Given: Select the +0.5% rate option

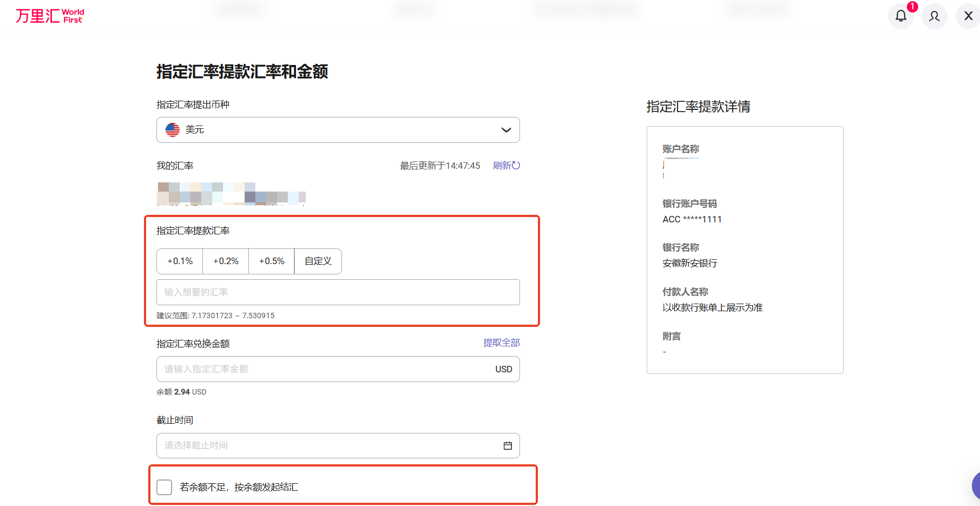Looking at the screenshot, I should [x=272, y=261].
